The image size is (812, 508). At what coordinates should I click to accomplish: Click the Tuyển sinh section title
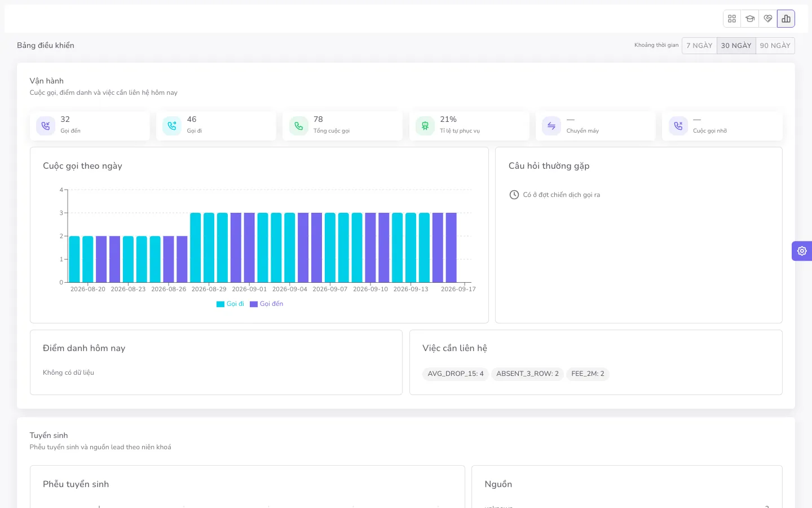48,435
